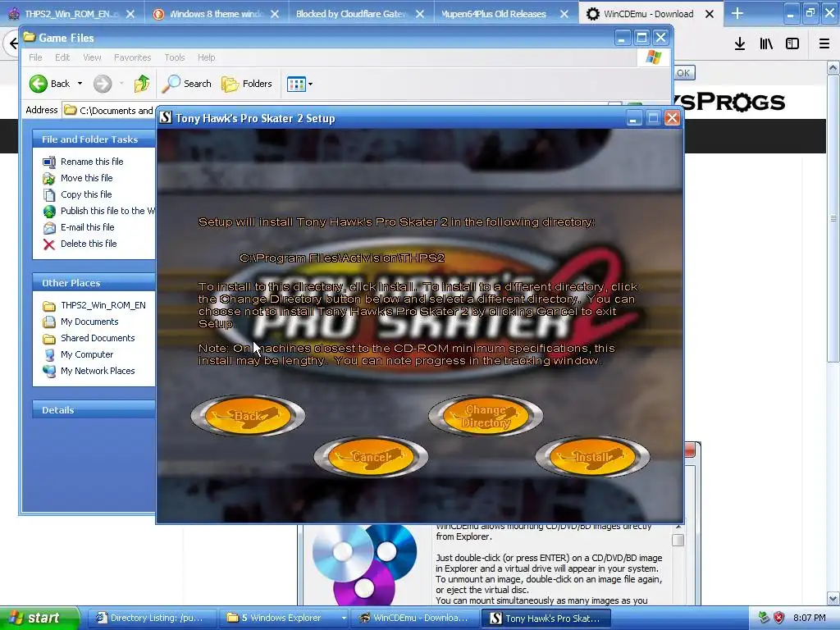840x630 pixels.
Task: Click the Start button on taskbar
Action: (38, 619)
